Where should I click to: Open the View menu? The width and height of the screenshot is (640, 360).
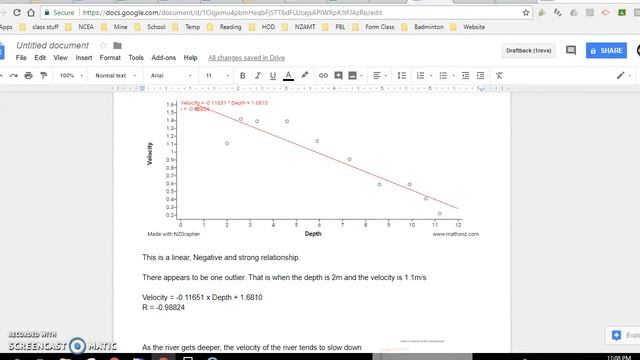pos(60,58)
